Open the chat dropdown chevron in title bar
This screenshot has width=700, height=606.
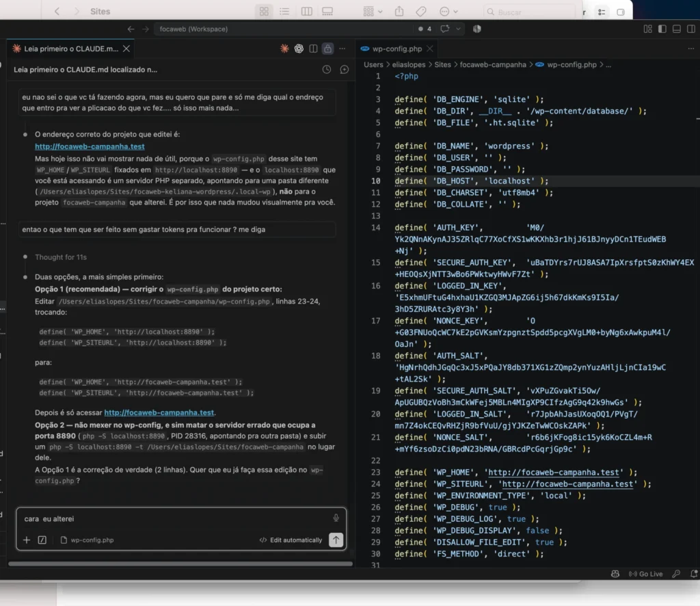pos(458,29)
